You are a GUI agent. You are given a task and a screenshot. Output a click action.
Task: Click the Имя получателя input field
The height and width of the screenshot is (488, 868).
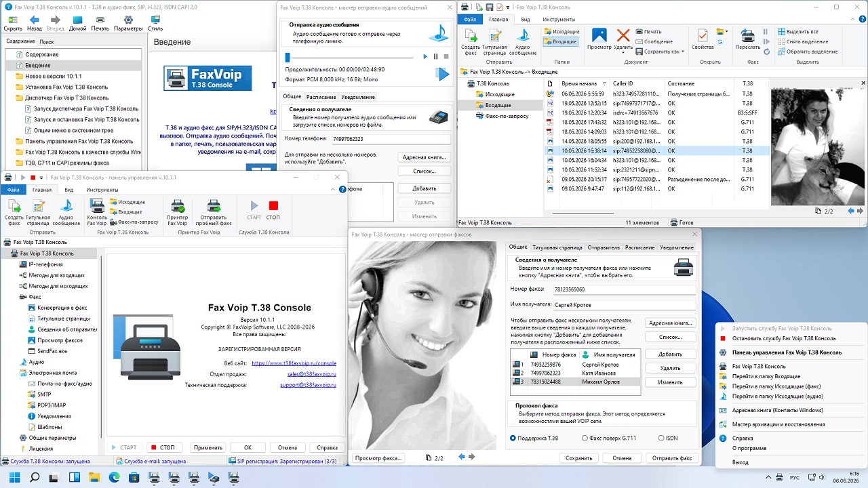tap(625, 305)
